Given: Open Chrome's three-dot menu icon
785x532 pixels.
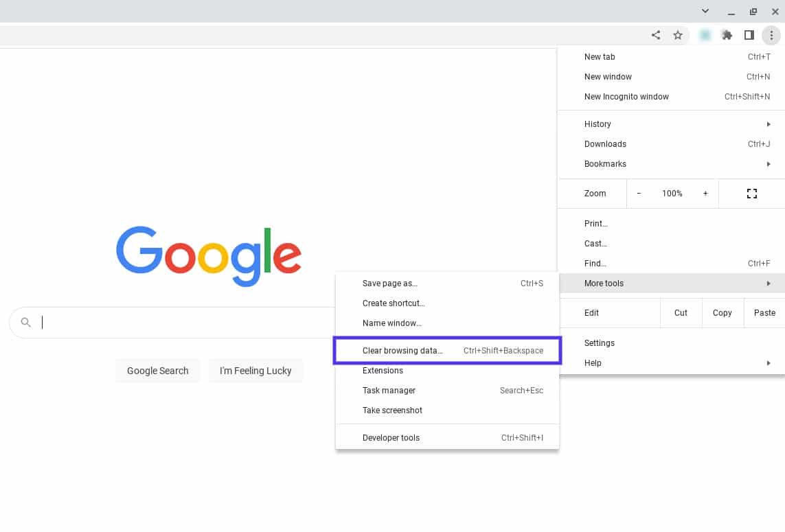Looking at the screenshot, I should [771, 35].
